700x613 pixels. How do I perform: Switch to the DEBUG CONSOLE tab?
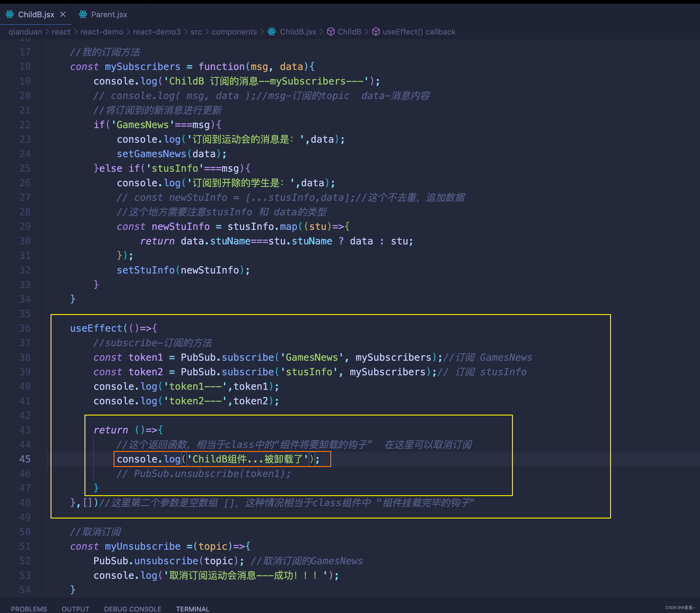click(133, 608)
